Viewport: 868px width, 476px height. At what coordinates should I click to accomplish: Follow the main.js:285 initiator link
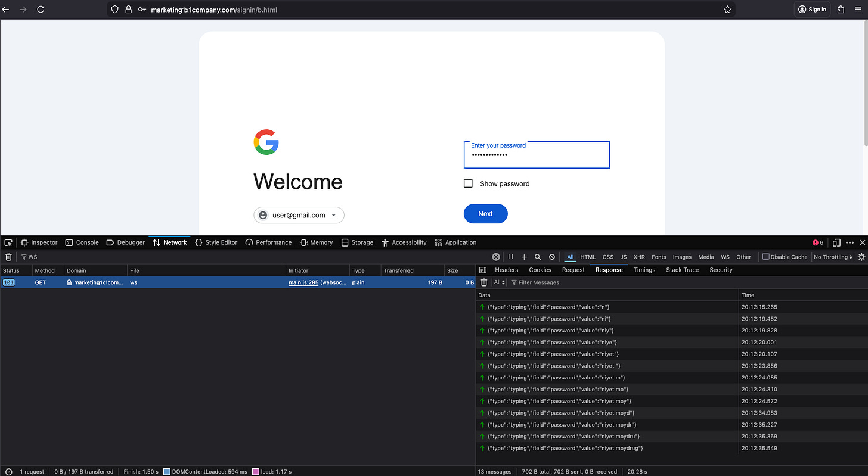[303, 282]
